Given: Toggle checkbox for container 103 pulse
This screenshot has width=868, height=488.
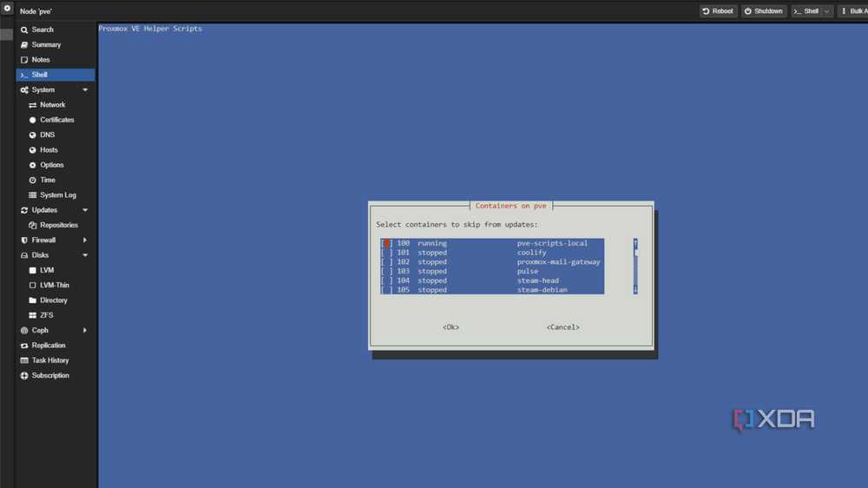Looking at the screenshot, I should tap(386, 272).
